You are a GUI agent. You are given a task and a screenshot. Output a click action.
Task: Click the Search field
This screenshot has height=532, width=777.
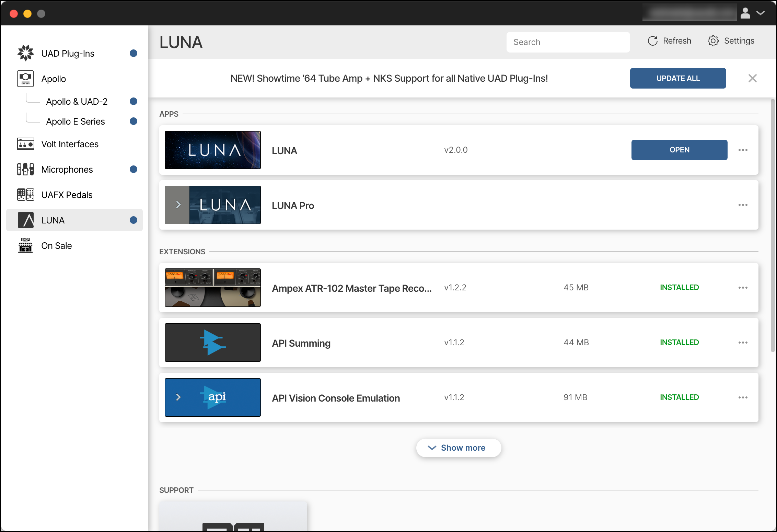(x=568, y=42)
